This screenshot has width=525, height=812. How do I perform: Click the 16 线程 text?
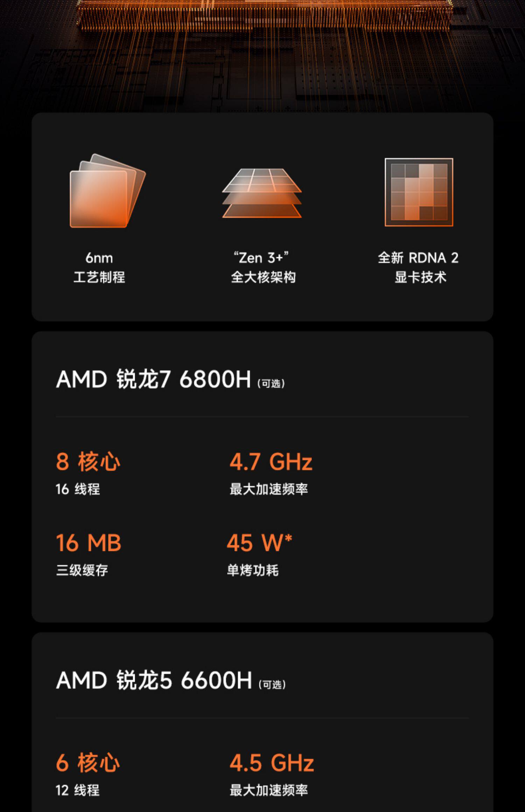[78, 489]
